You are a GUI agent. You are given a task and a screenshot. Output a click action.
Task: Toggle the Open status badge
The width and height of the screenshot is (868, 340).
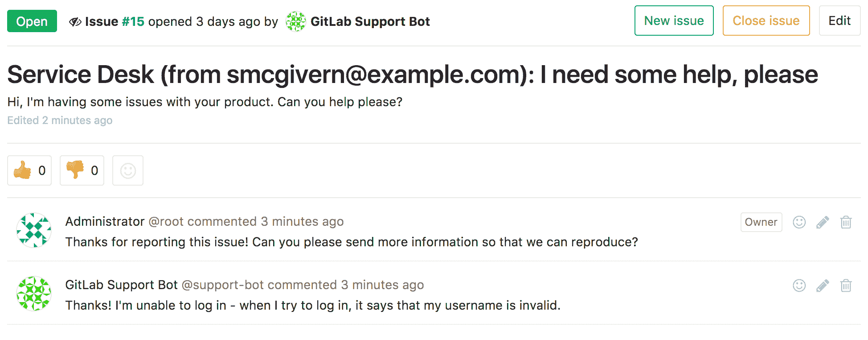(32, 21)
